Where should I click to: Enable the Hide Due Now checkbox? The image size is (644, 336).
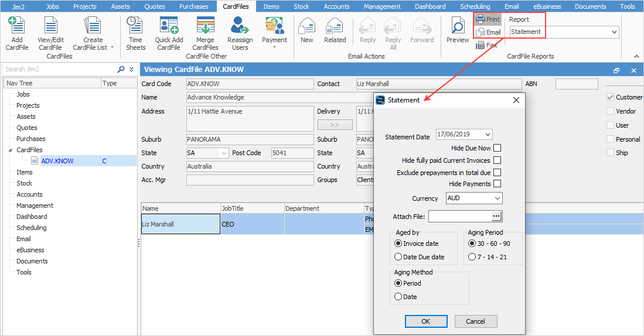[498, 148]
